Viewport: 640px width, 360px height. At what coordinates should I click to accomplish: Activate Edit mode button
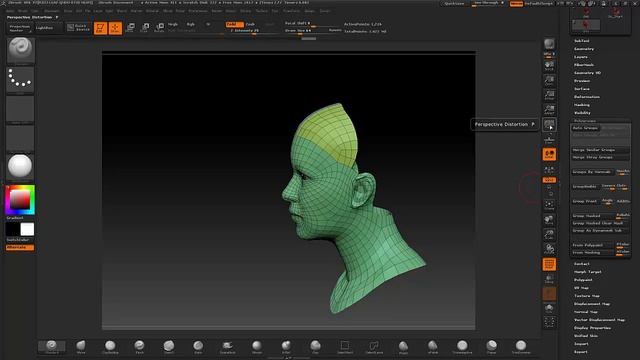(100, 28)
